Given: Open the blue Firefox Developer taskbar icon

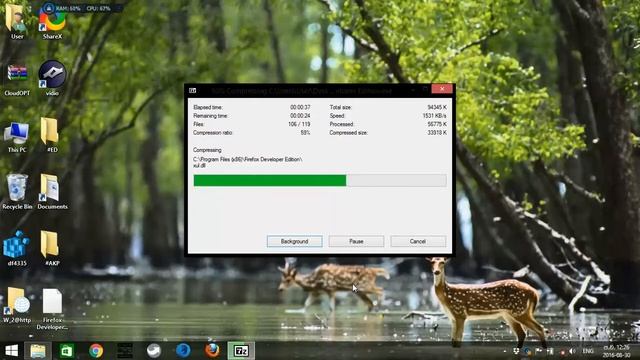Looking at the screenshot, I should [183, 351].
